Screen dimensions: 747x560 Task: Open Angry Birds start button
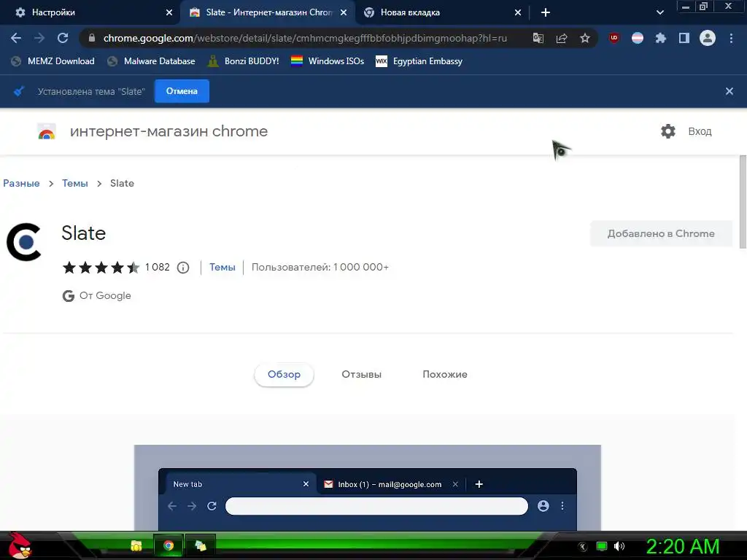point(20,545)
